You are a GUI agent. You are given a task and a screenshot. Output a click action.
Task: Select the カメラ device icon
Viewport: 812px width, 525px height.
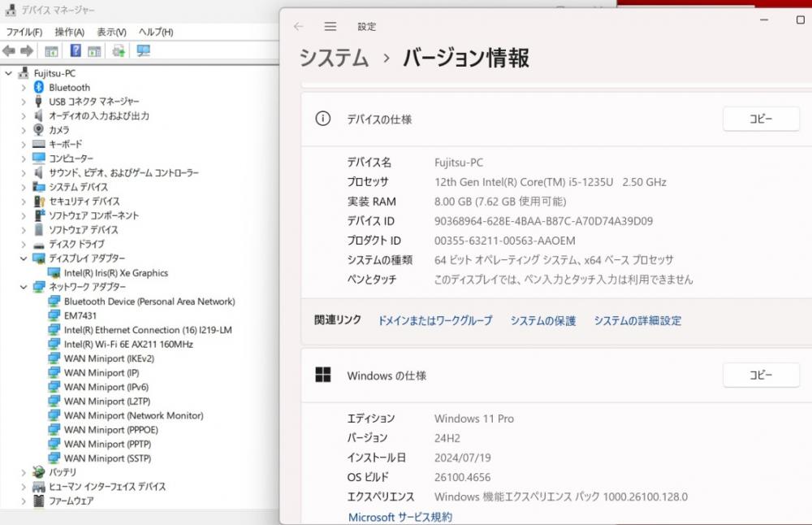[x=39, y=129]
